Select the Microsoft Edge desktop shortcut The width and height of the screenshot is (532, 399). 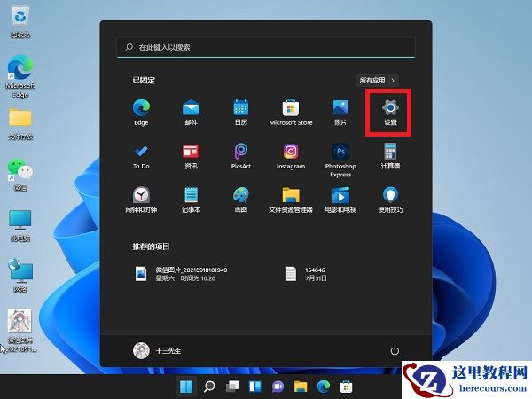pyautogui.click(x=20, y=76)
